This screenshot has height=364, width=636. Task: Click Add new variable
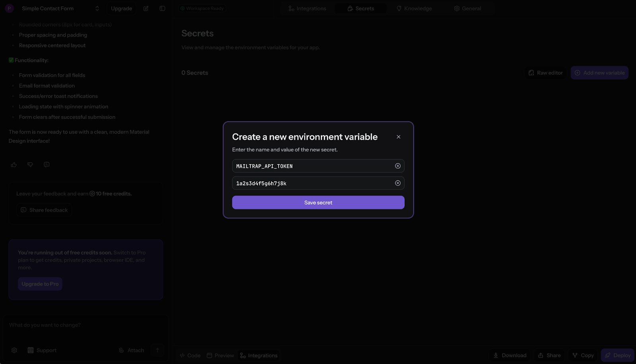[599, 73]
